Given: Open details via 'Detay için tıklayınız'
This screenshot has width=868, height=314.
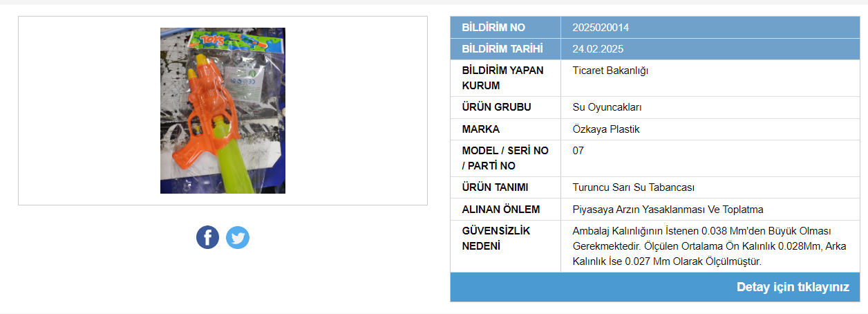Looking at the screenshot, I should pos(793,287).
